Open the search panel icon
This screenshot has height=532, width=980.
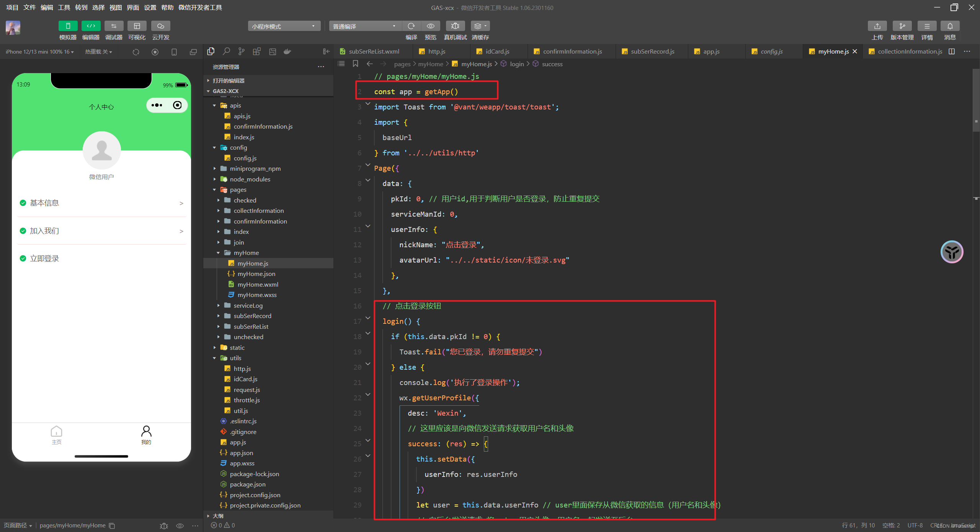tap(226, 51)
